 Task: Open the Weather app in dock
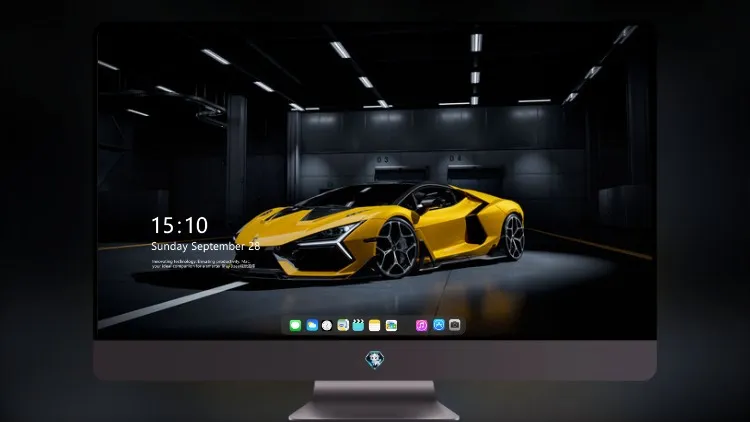(x=311, y=325)
